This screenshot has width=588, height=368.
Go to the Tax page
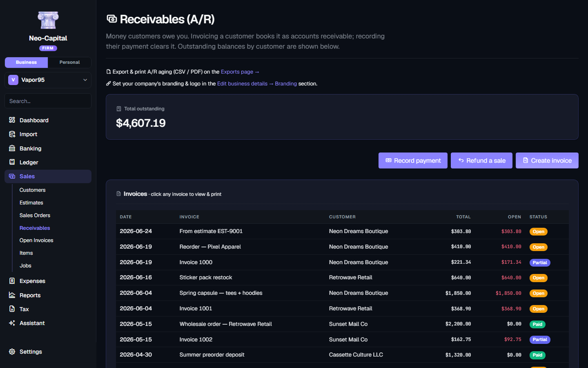pos(48,309)
